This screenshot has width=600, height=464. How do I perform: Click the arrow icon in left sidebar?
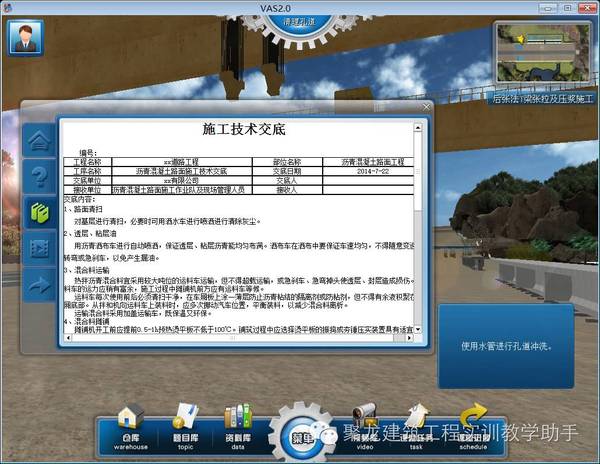point(39,285)
